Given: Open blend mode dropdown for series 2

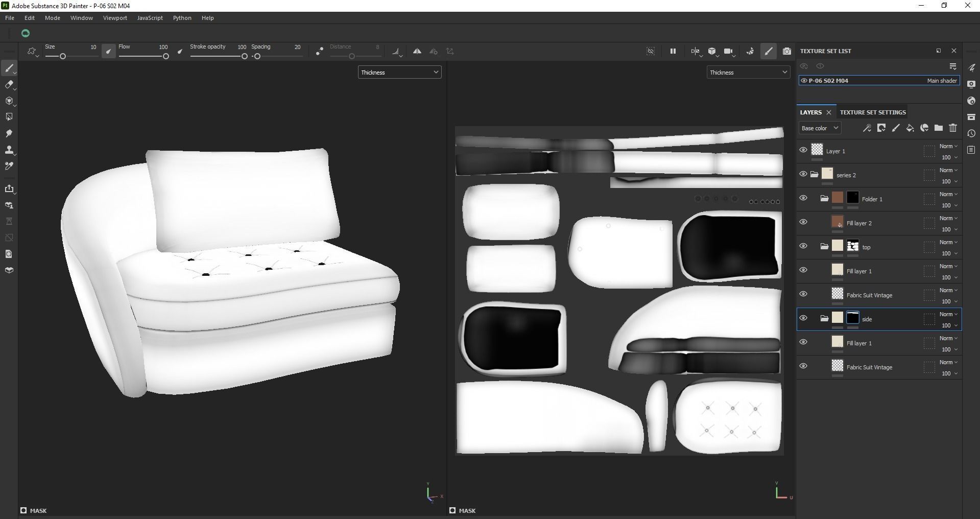Looking at the screenshot, I should point(949,170).
